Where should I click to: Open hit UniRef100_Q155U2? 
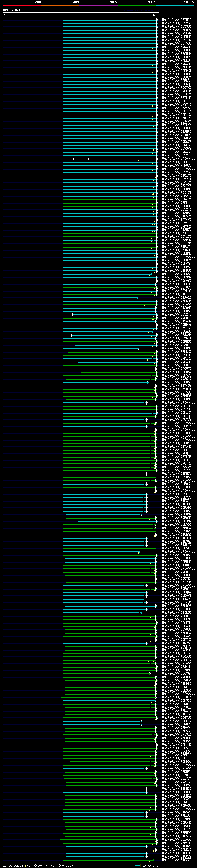[x=176, y=37]
